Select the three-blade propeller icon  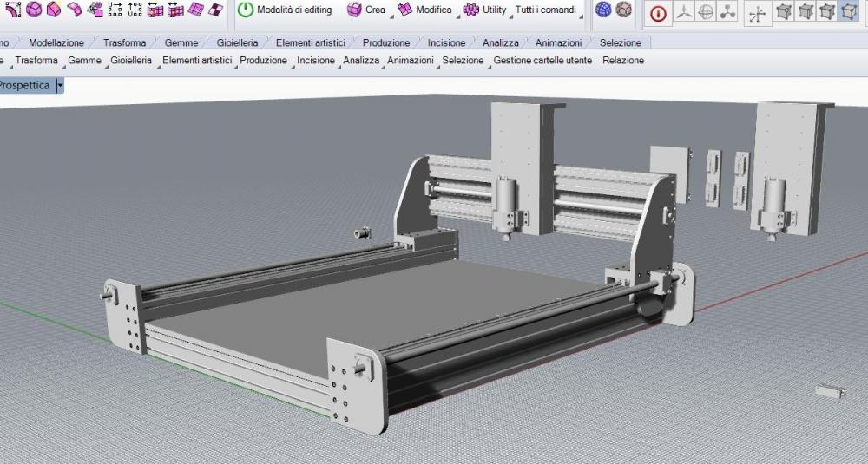point(684,13)
